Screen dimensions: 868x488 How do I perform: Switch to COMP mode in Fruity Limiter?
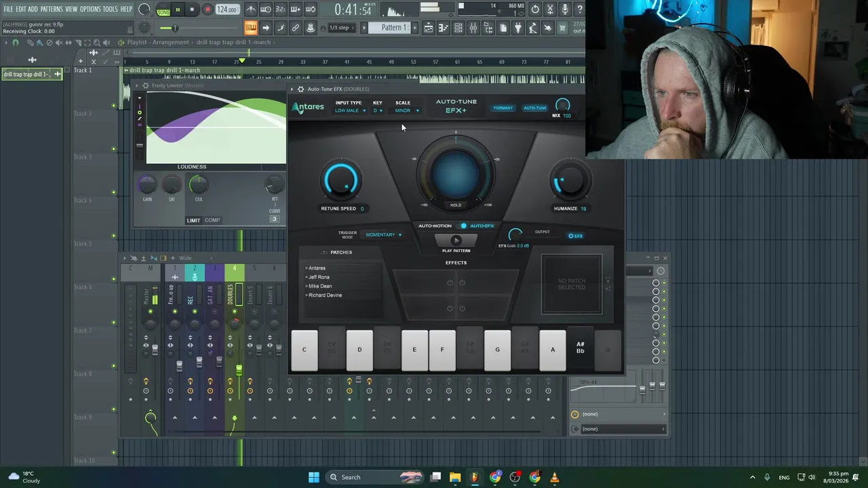(212, 220)
